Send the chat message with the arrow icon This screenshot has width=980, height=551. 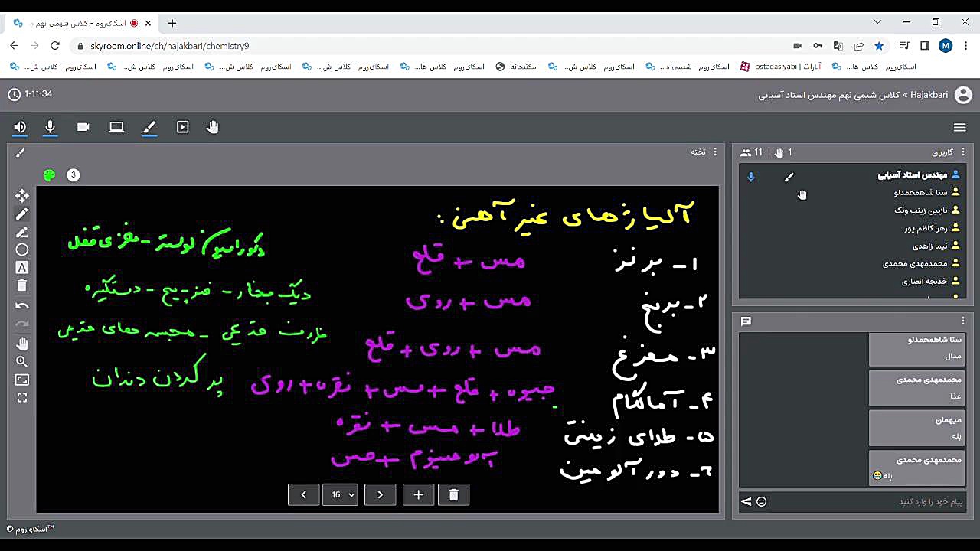(746, 501)
